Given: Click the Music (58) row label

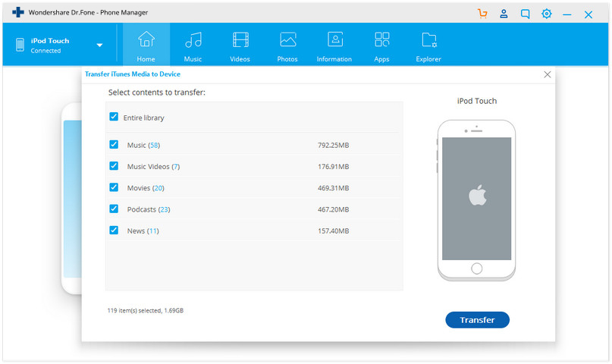Looking at the screenshot, I should click(x=143, y=145).
